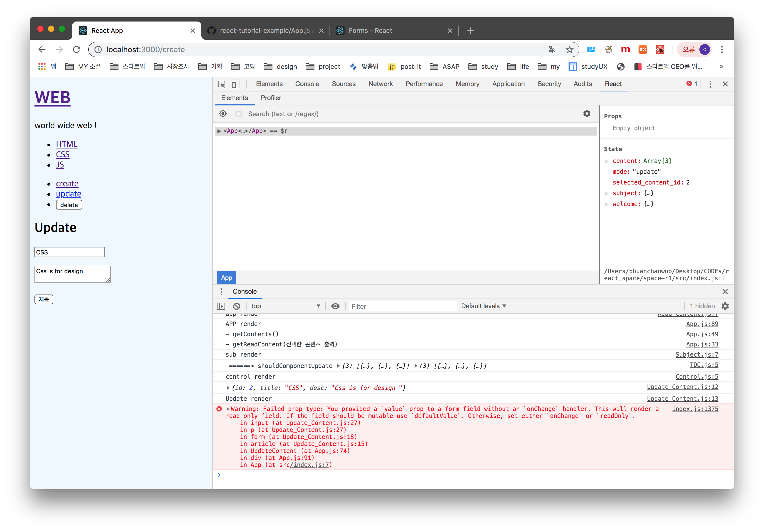Open the console settings gear icon

(x=725, y=306)
